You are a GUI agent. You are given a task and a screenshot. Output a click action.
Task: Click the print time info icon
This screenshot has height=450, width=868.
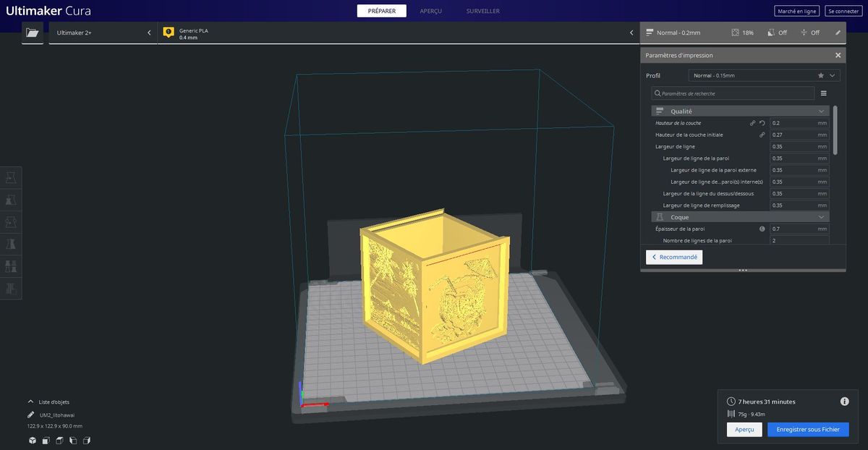tap(844, 402)
